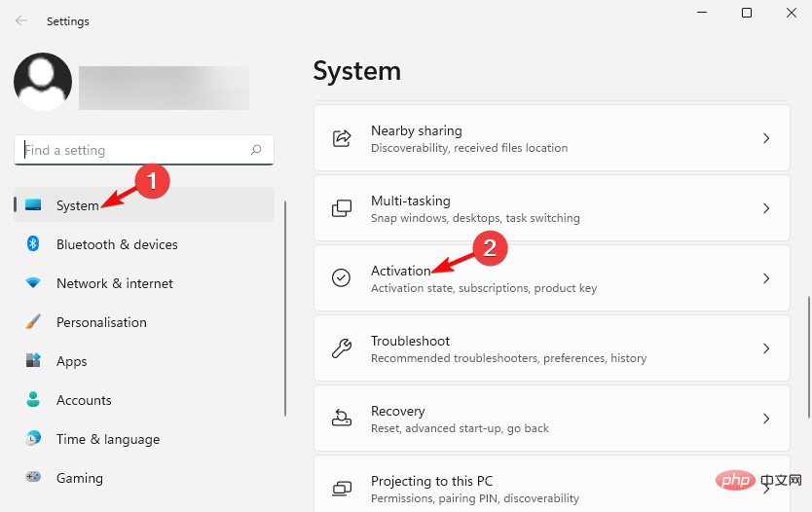Close the Settings window

point(792,13)
